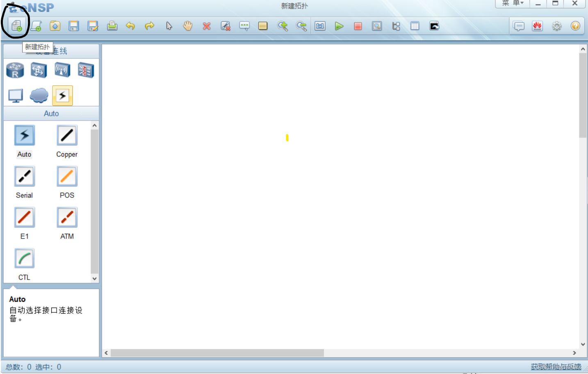The image size is (588, 374).
Task: Stop devices with the red square button
Action: pos(358,26)
